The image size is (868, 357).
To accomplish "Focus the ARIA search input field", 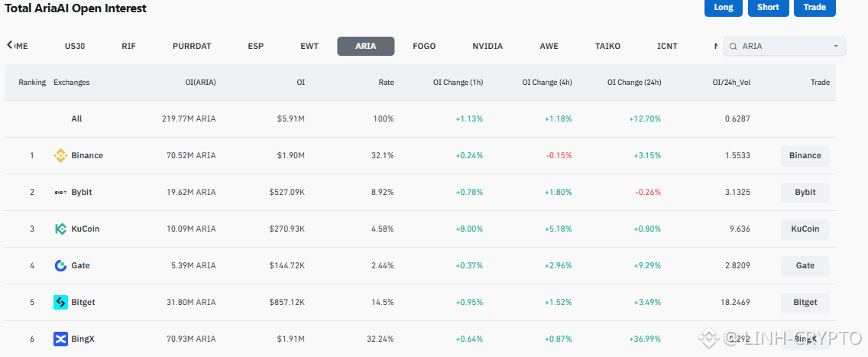I will pos(785,47).
